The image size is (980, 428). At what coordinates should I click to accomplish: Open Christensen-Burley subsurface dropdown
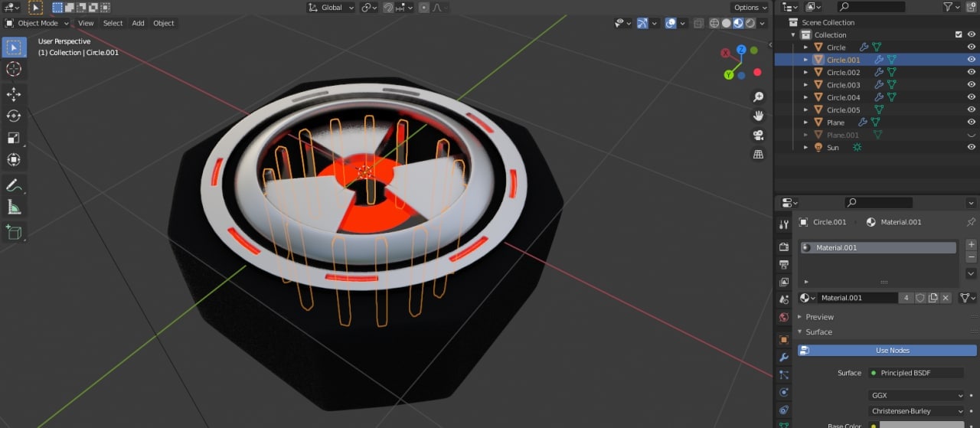(x=916, y=411)
